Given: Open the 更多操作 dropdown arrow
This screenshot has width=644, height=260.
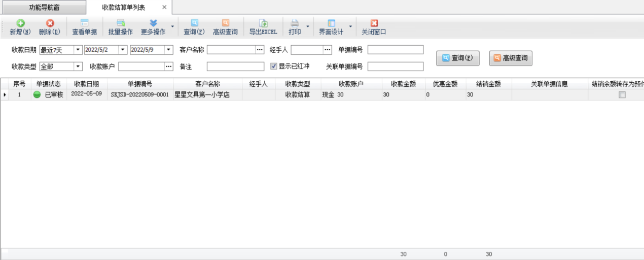Looking at the screenshot, I should point(172,26).
